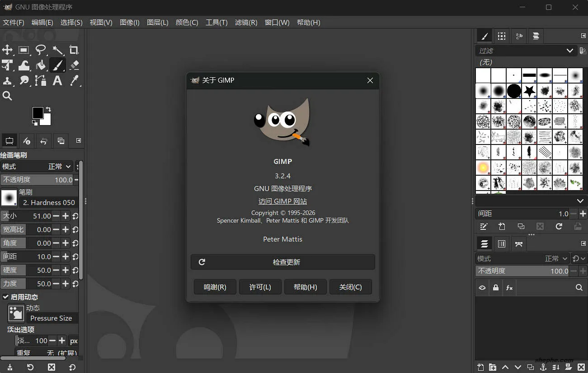The height and width of the screenshot is (373, 588).
Task: Swap foreground and background colors
Action: point(48,109)
